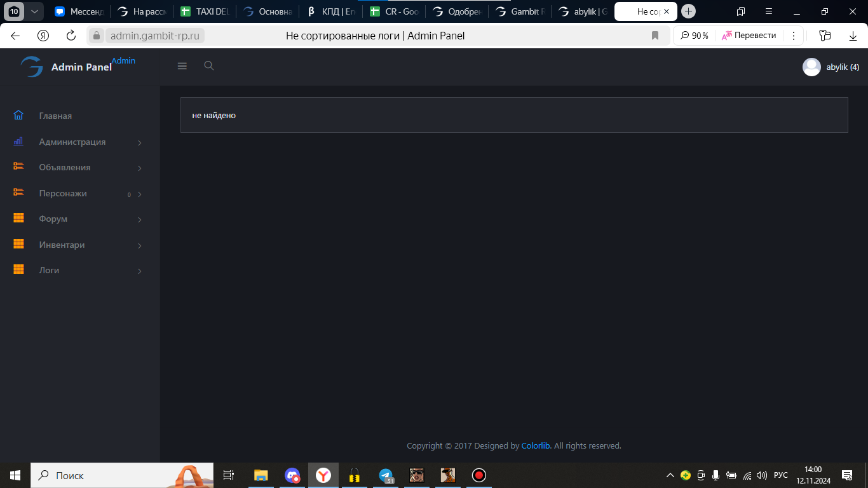Screen dimensions: 868x488
Task: Open the Персонажи sidebar menu item
Action: [63, 193]
